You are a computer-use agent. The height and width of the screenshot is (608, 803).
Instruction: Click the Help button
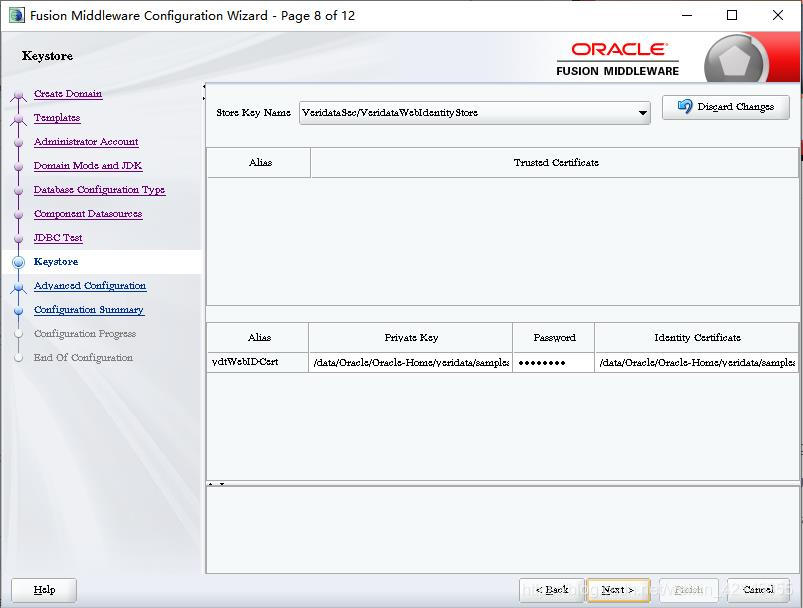[44, 590]
